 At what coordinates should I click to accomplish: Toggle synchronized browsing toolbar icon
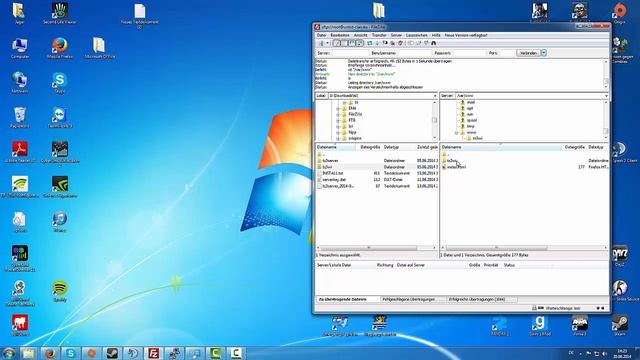[426, 43]
